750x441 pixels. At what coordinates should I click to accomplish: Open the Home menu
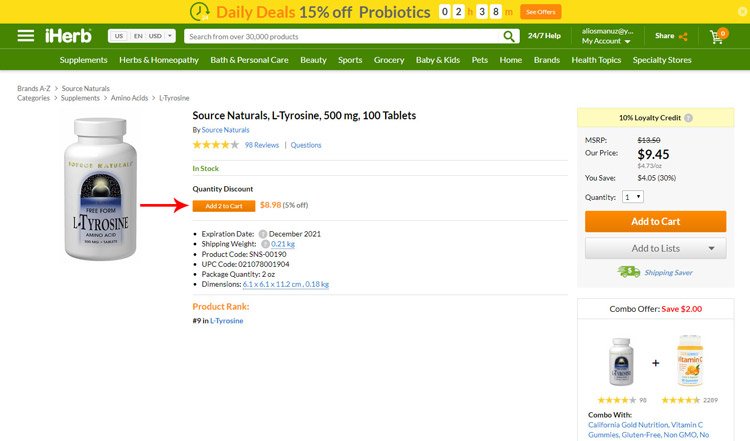coord(511,60)
